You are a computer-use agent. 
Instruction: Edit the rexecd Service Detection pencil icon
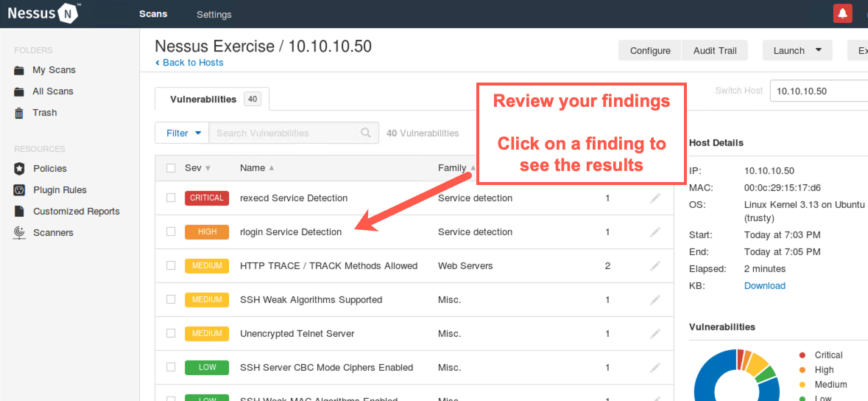655,198
